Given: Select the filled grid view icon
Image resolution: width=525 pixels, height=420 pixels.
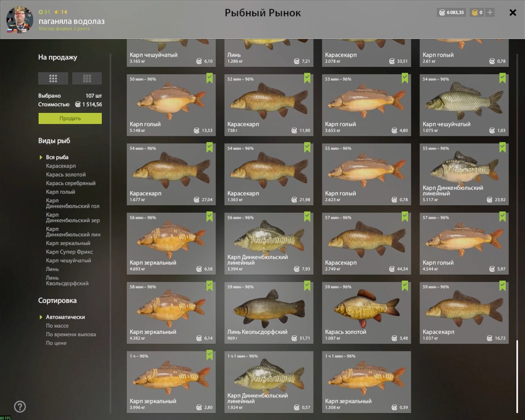Looking at the screenshot, I should point(53,78).
